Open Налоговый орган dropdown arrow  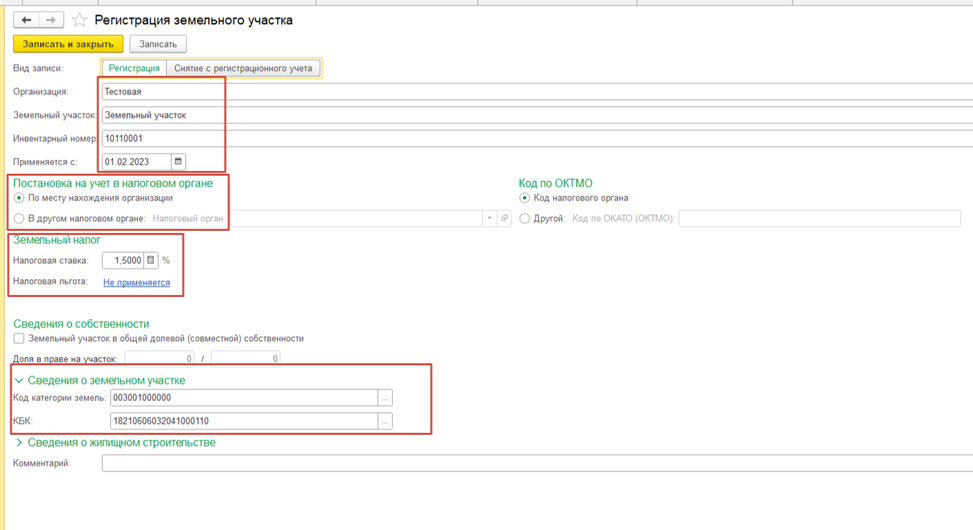(x=490, y=218)
